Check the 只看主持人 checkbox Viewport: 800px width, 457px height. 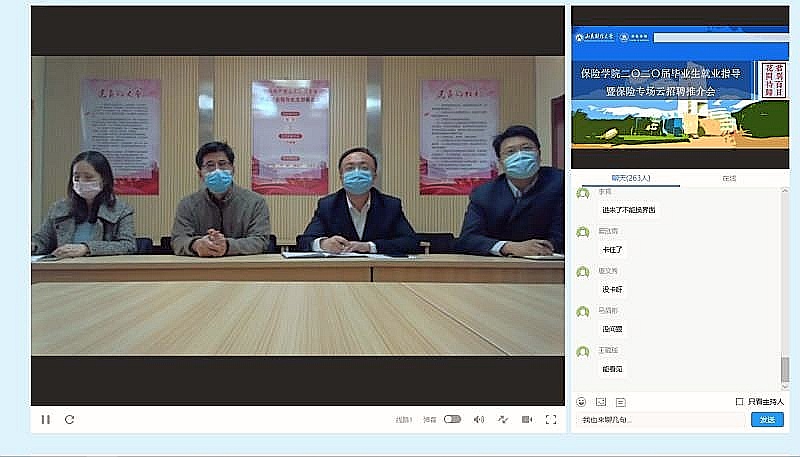(739, 402)
